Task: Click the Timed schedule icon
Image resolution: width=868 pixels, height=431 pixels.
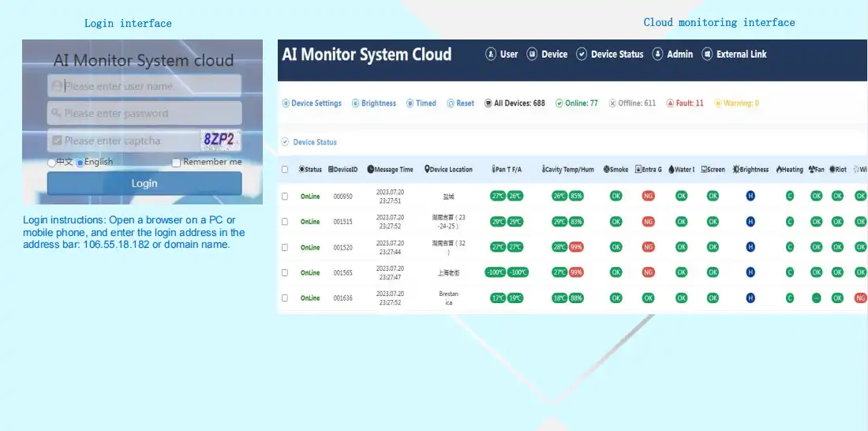Action: coord(410,103)
